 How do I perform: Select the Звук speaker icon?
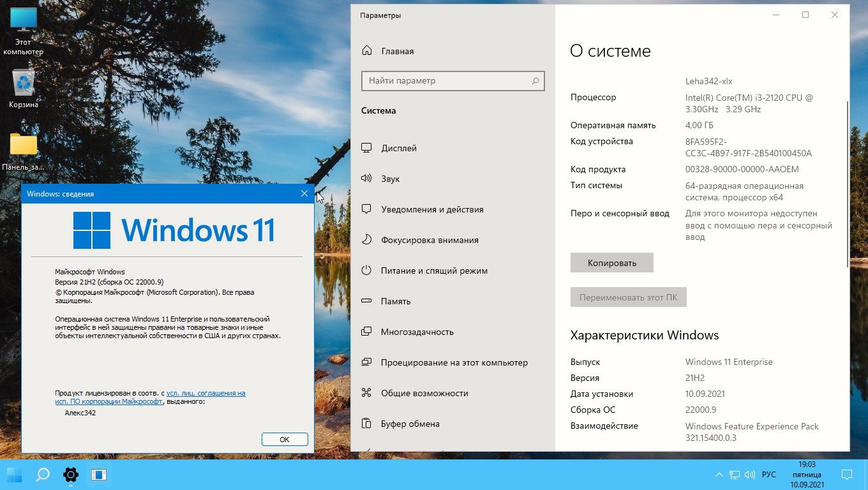[366, 179]
